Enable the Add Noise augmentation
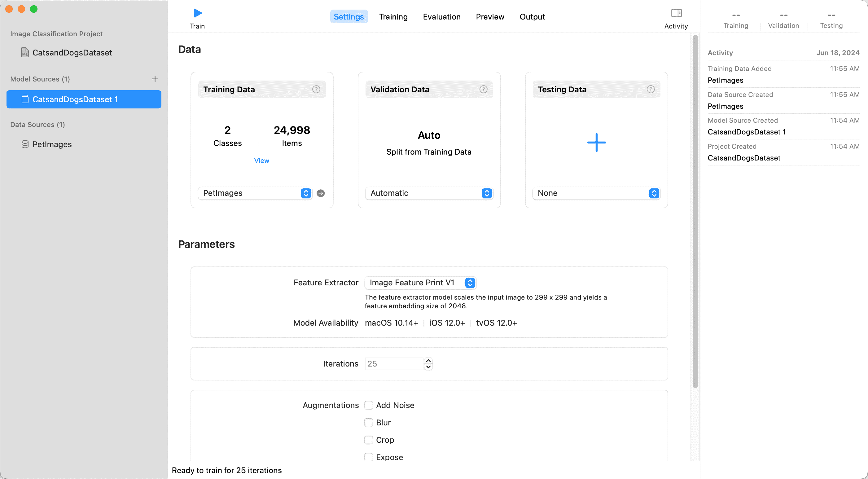 [x=369, y=405]
